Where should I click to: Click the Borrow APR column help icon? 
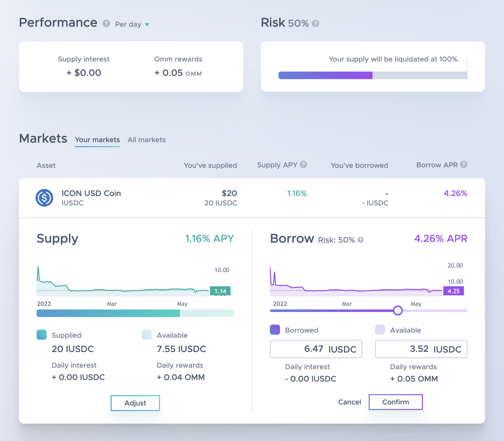pyautogui.click(x=464, y=164)
